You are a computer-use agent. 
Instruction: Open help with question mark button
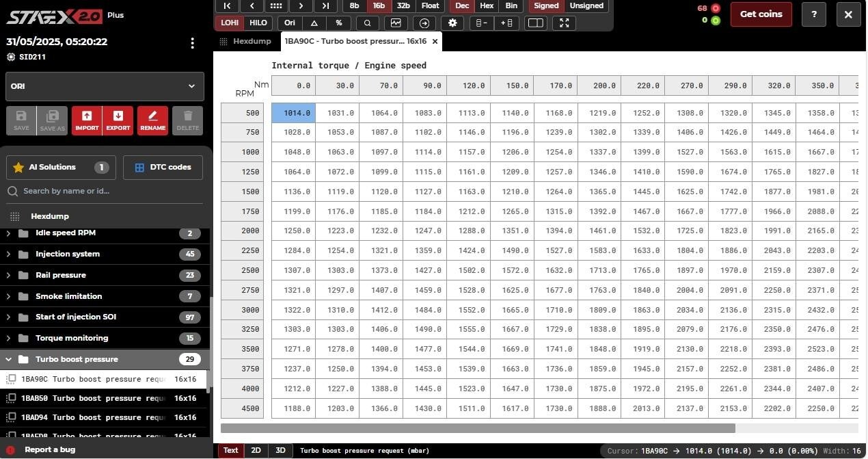[814, 14]
